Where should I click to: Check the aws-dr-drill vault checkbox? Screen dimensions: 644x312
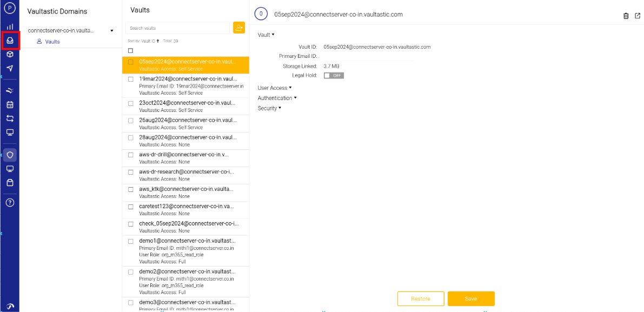131,155
